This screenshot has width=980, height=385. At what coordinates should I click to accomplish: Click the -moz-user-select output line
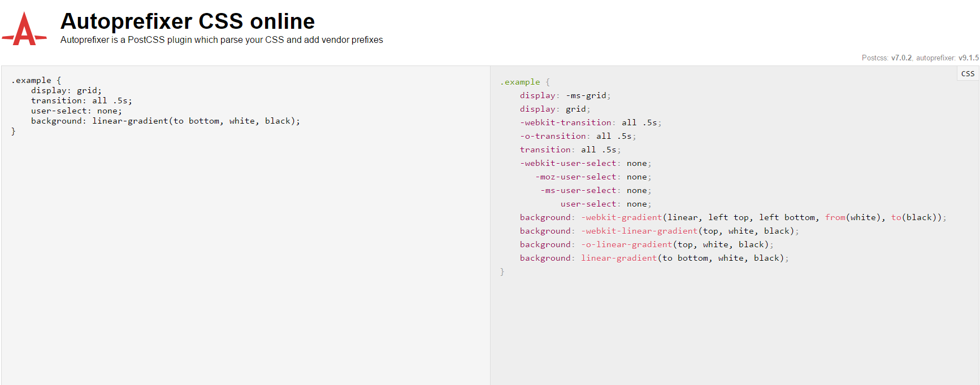click(x=593, y=177)
